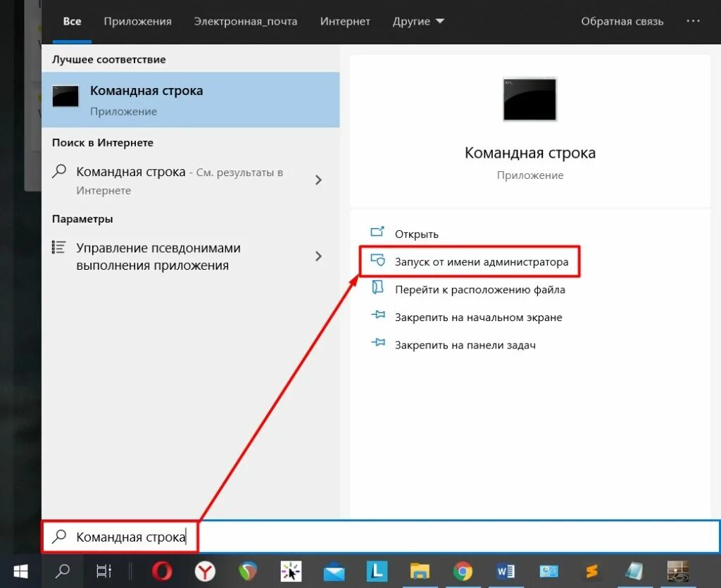Launch Yandex Browser from the taskbar
This screenshot has height=588, width=721.
(x=205, y=571)
